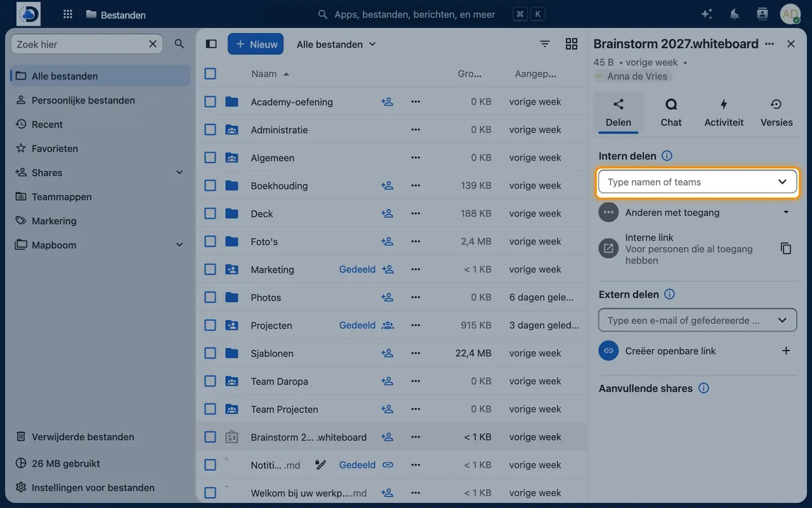This screenshot has width=812, height=508.
Task: Show info about Intern delen
Action: 667,156
